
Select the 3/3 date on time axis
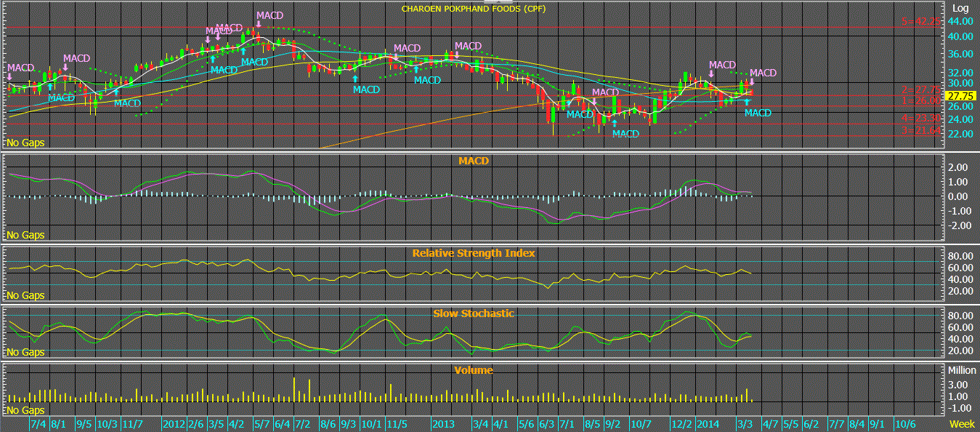(x=745, y=423)
